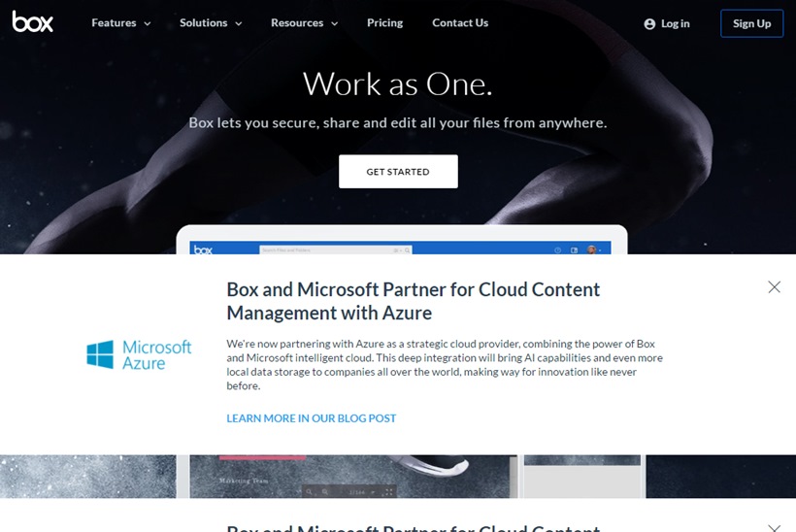Click the Box logo in header
The height and width of the screenshot is (532, 796).
(32, 21)
